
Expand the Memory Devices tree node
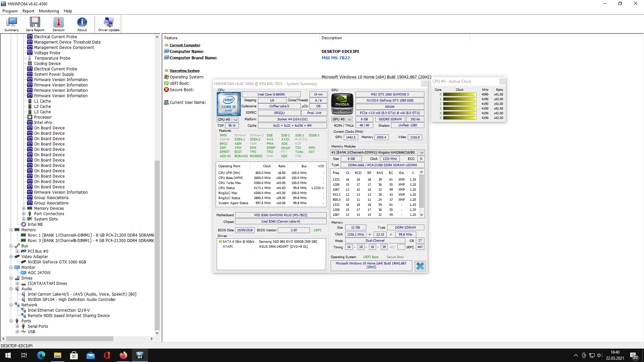(x=24, y=208)
